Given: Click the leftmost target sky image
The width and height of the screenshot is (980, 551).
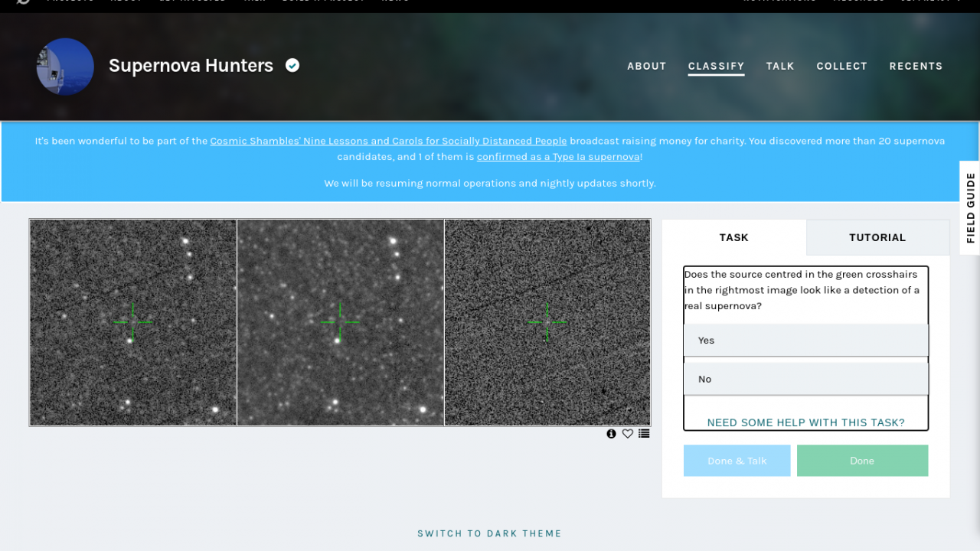Looking at the screenshot, I should [133, 322].
